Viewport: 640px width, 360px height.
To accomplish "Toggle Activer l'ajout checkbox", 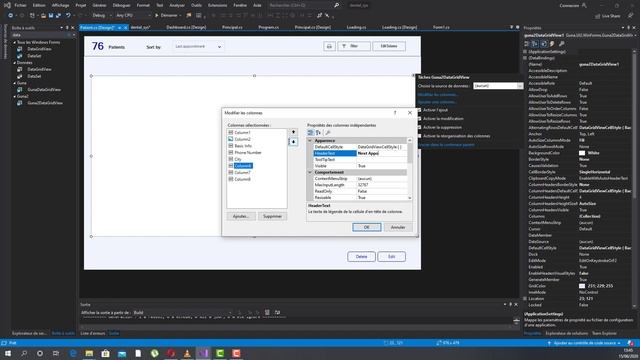I will 419,110.
